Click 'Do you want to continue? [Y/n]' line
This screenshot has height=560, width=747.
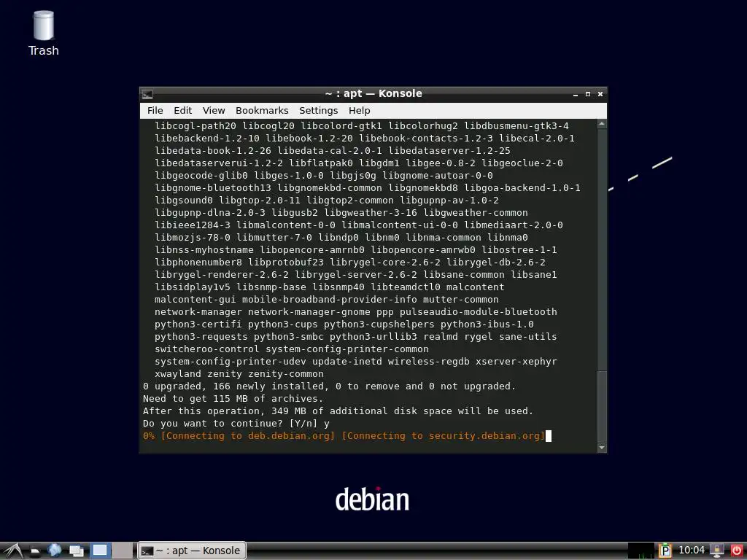click(236, 424)
